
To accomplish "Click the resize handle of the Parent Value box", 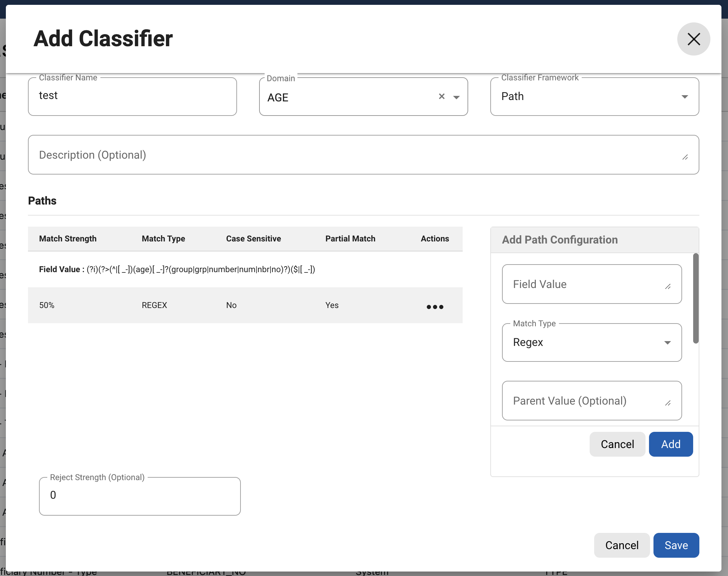I will coord(669,404).
